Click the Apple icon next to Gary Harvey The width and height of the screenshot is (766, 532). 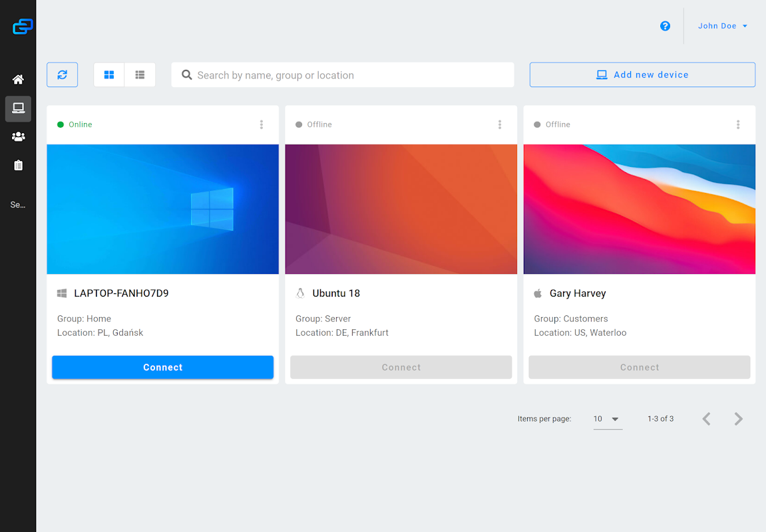click(x=538, y=293)
